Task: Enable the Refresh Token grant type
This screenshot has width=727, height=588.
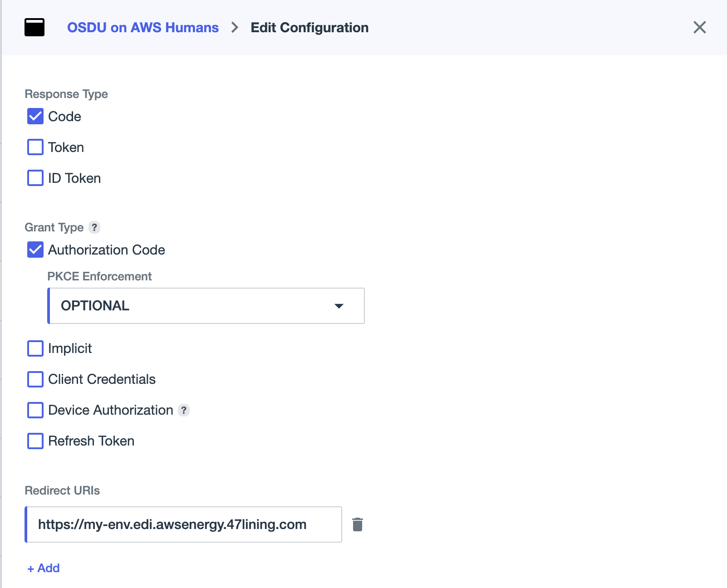Action: click(35, 441)
